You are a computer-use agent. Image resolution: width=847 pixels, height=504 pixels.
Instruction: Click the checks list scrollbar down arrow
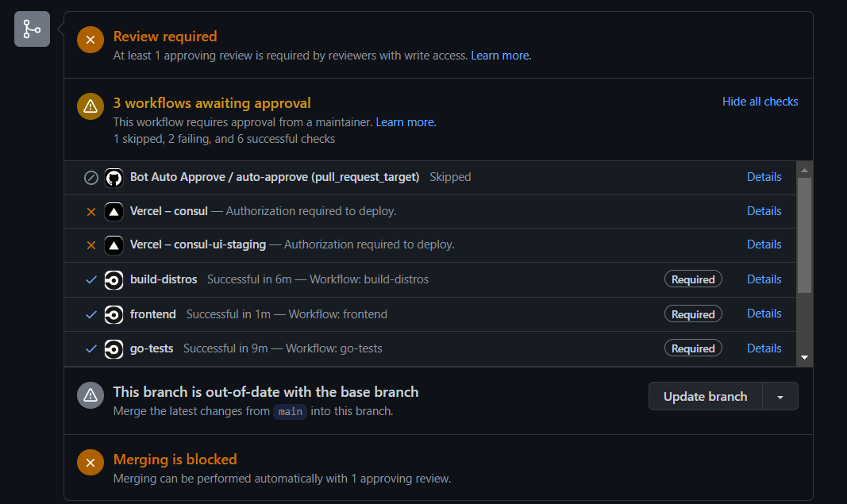click(x=804, y=357)
